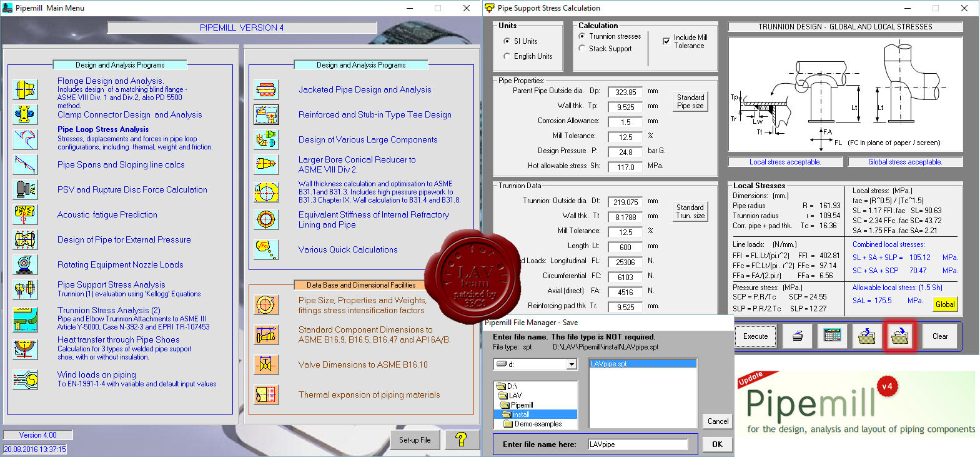Click the open-file folder icon
Image resolution: width=980 pixels, height=457 pixels.
click(x=867, y=336)
